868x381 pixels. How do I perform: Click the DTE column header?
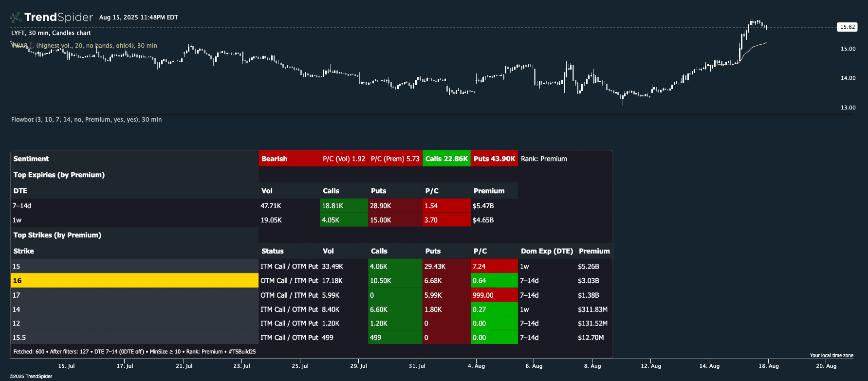pos(20,191)
